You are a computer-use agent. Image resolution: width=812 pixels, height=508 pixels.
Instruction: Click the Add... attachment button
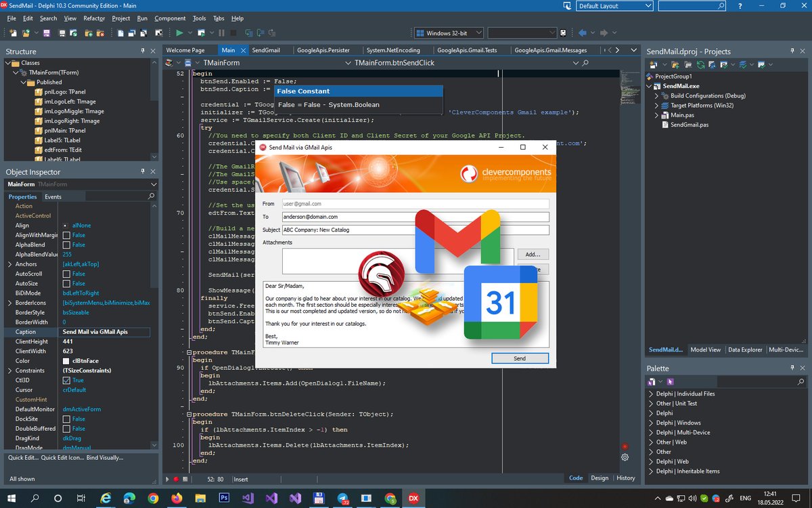point(533,255)
